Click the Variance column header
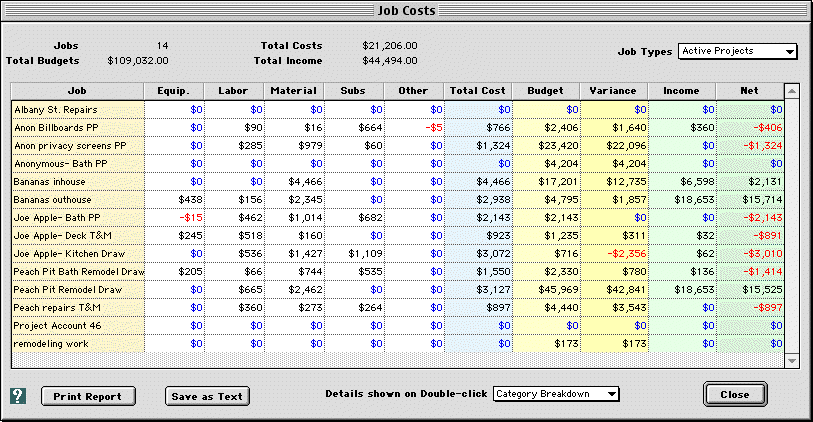Viewport: 813px width, 422px height. 613,91
